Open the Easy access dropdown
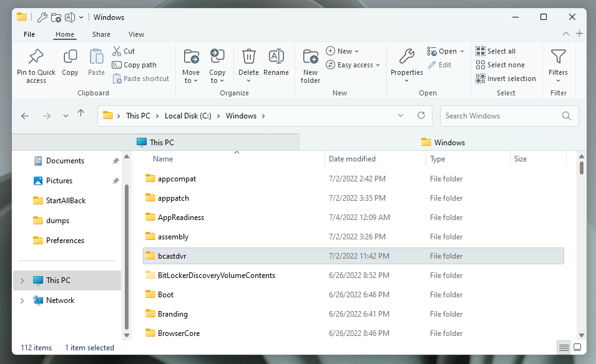Screen dimensions: 596x364 [353, 65]
